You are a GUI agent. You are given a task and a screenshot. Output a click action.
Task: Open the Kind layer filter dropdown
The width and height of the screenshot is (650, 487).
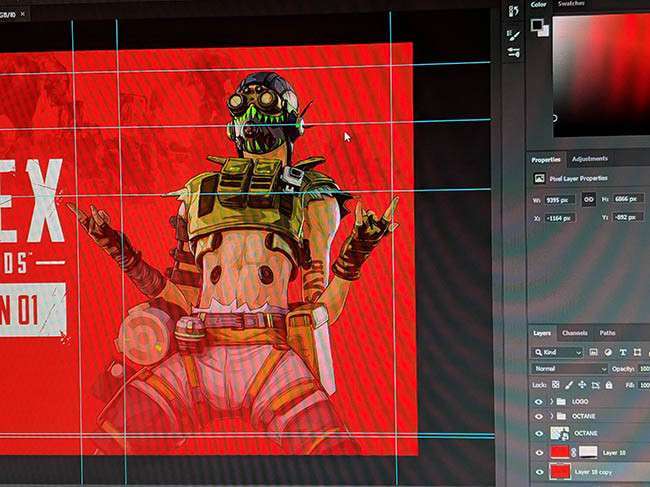pyautogui.click(x=557, y=352)
